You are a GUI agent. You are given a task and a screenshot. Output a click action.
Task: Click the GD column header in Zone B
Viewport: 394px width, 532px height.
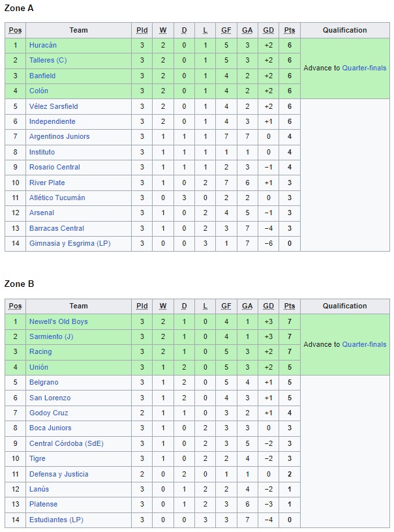268,306
